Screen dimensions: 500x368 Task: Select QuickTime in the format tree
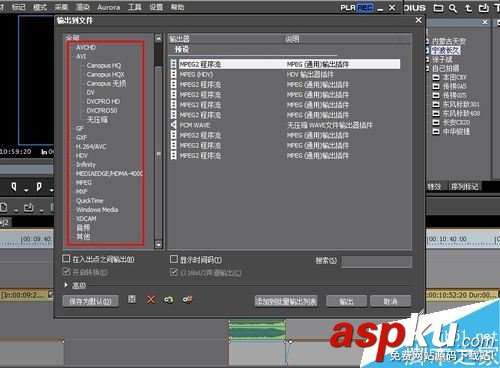pyautogui.click(x=90, y=200)
